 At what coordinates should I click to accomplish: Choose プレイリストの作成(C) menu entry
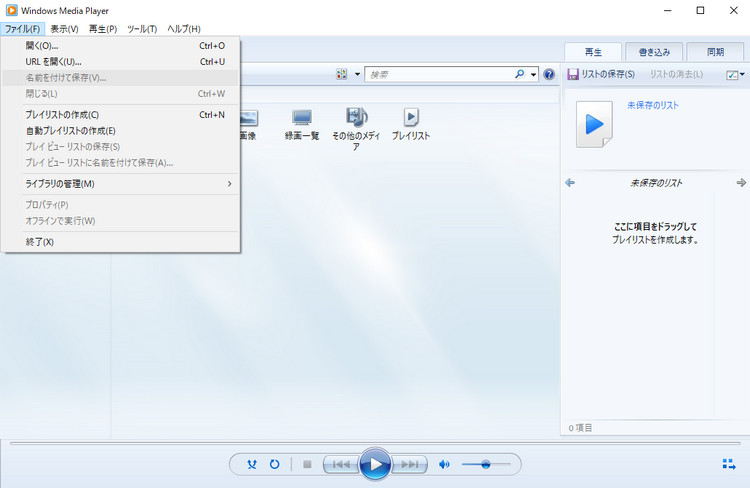tap(120, 115)
